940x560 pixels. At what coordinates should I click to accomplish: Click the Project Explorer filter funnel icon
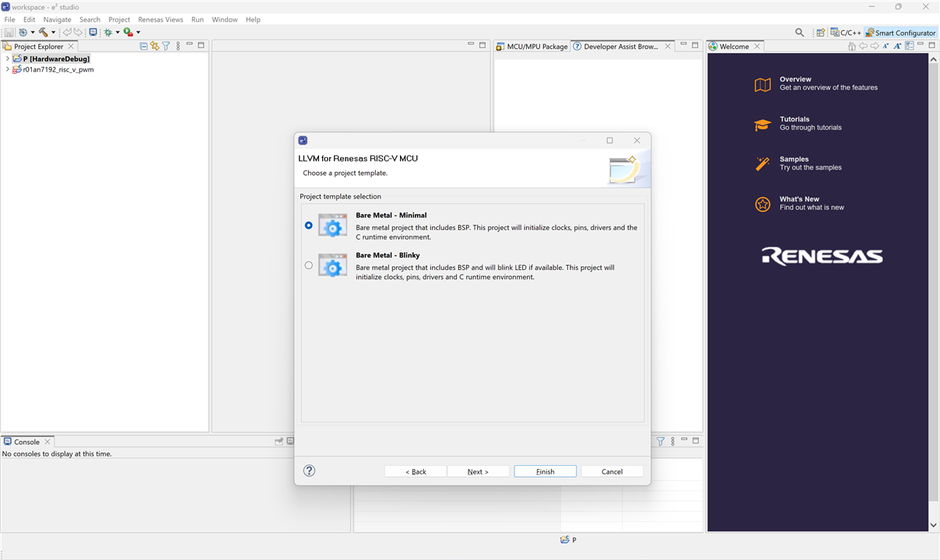[166, 46]
